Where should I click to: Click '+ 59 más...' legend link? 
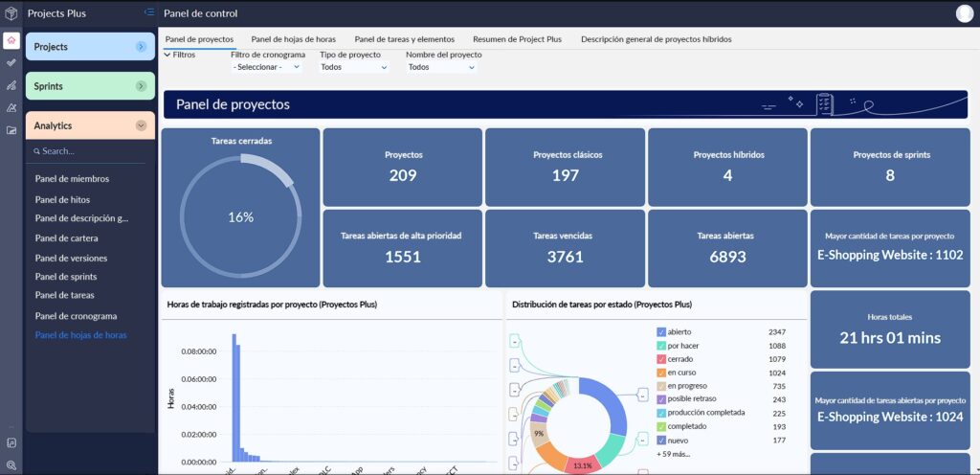click(x=673, y=454)
